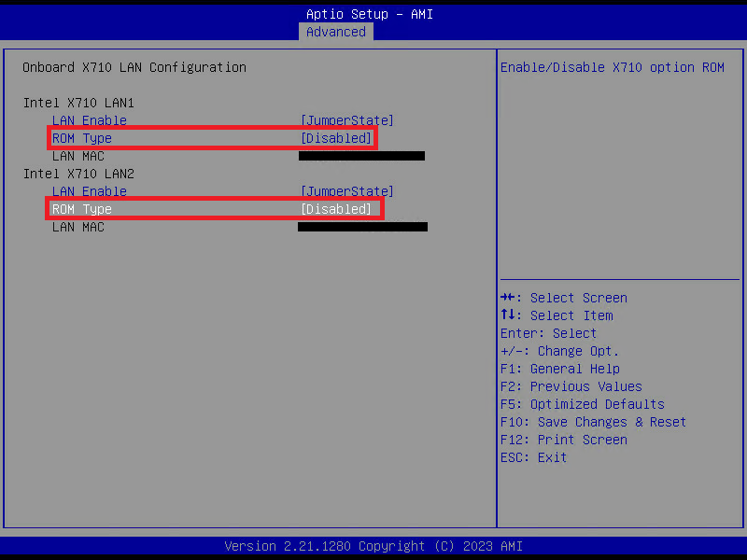Click the LAN1 LAN MAC label
This screenshot has width=747, height=560.
78,156
